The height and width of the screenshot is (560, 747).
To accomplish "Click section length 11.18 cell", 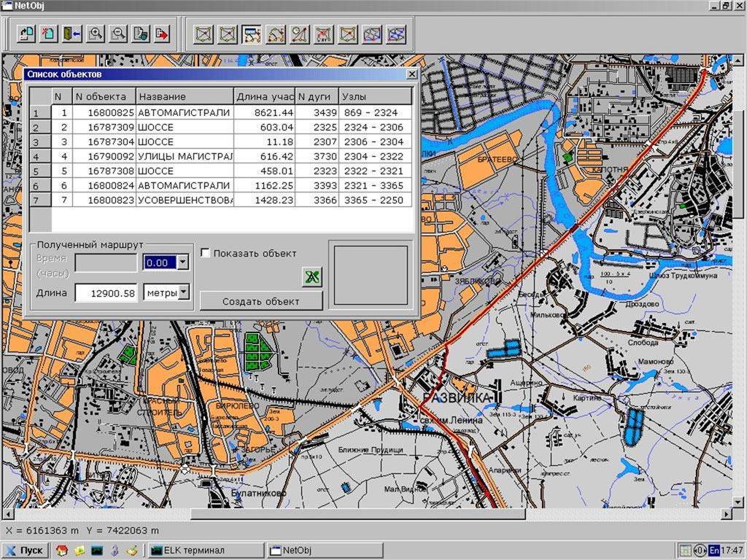I will 264,141.
